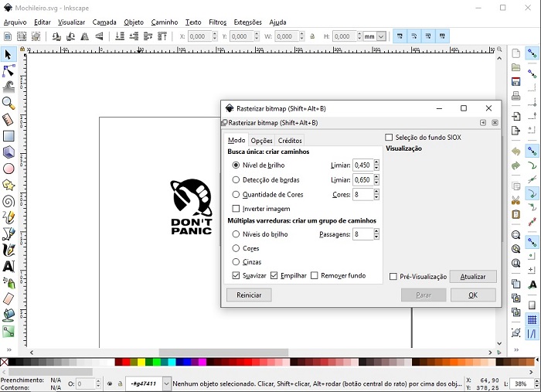Enable the Pré-Visualização checkbox
The height and width of the screenshot is (392, 541).
click(x=393, y=276)
